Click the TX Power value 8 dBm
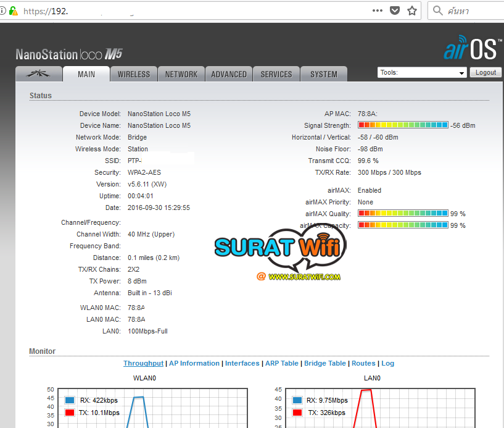The height and width of the screenshot is (428, 504). click(x=137, y=281)
